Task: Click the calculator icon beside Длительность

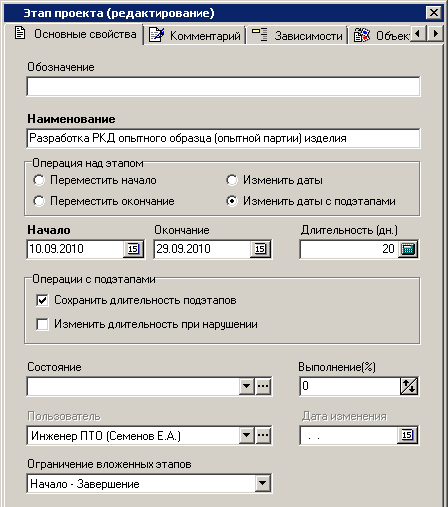Action: coord(408,249)
